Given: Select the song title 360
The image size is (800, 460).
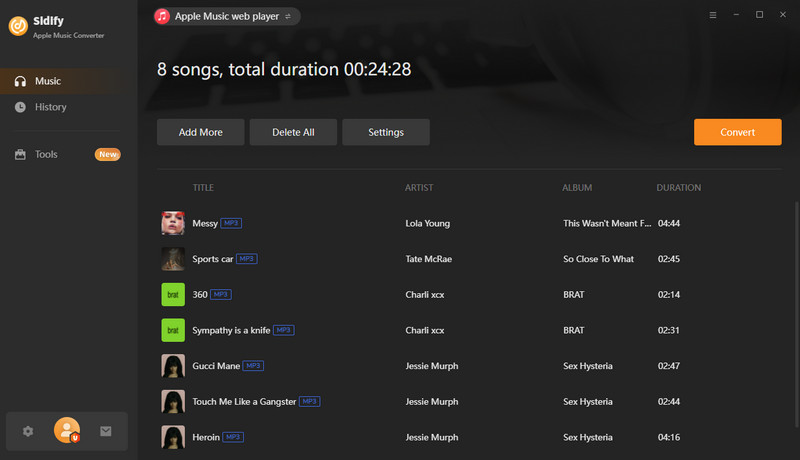Looking at the screenshot, I should pos(200,295).
